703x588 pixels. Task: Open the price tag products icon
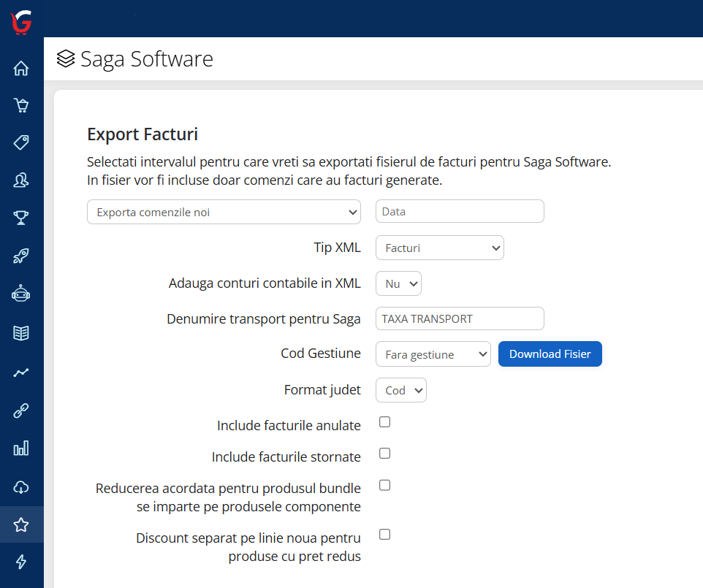click(21, 142)
